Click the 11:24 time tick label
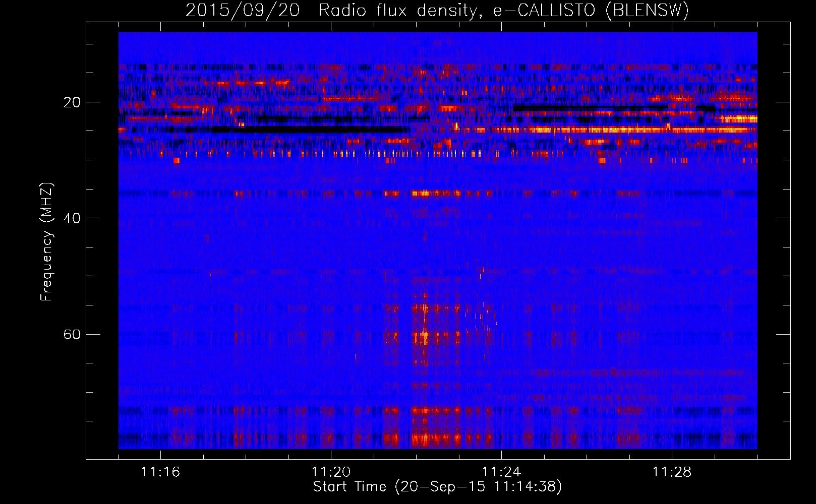Viewport: 816px width, 504px height. point(501,472)
